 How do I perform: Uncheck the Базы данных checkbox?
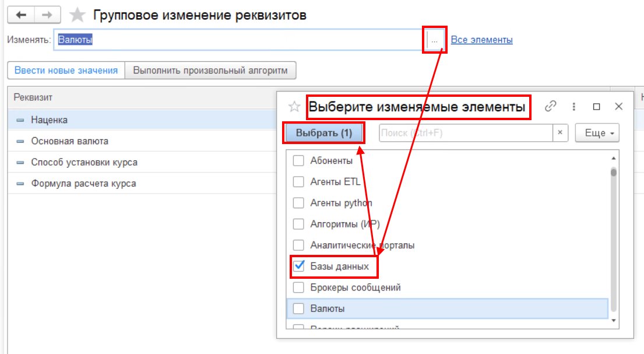coord(298,266)
